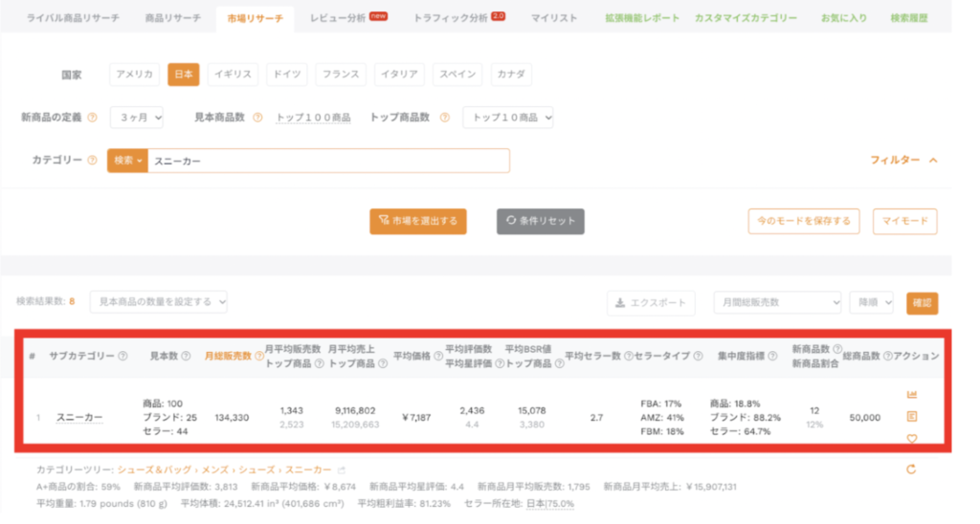Select ドイツ as the country

[x=286, y=75]
